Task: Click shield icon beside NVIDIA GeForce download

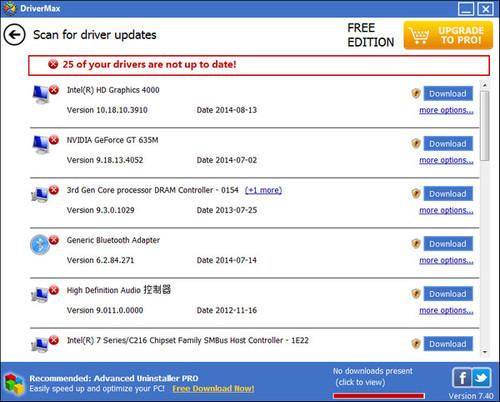Action: click(416, 144)
